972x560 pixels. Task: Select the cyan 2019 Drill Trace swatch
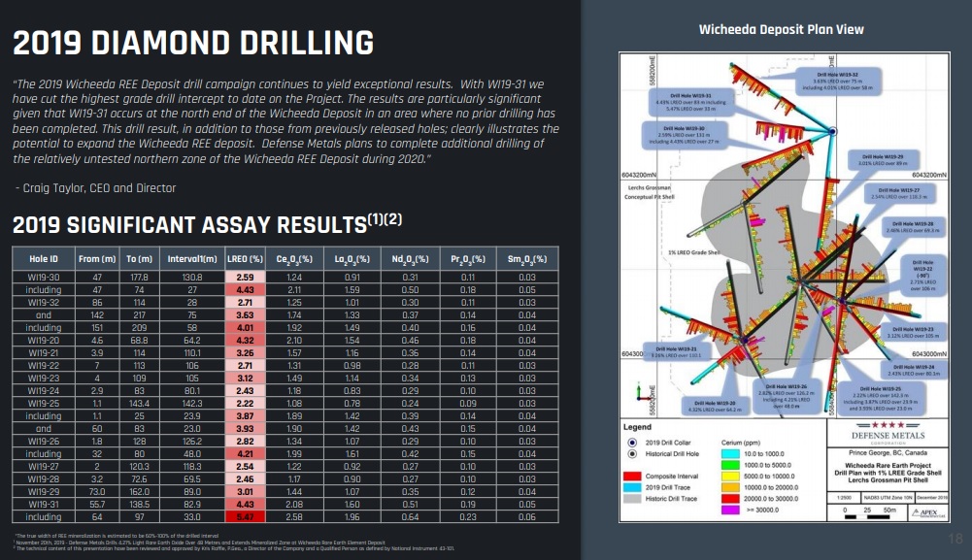pyautogui.click(x=632, y=487)
